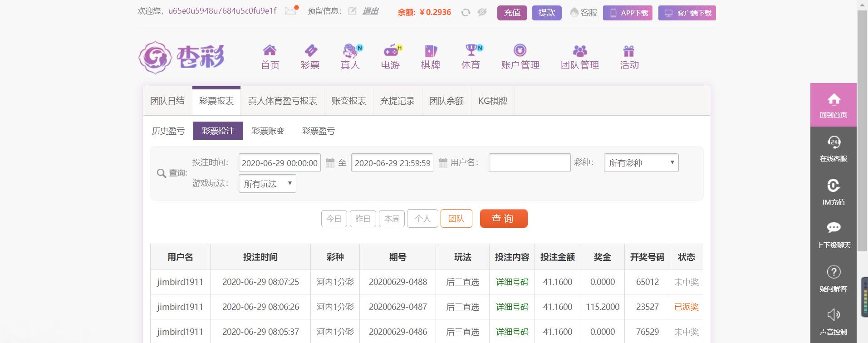Image resolution: width=868 pixels, height=343 pixels.
Task: Switch to 彩票报表 tab
Action: [216, 101]
